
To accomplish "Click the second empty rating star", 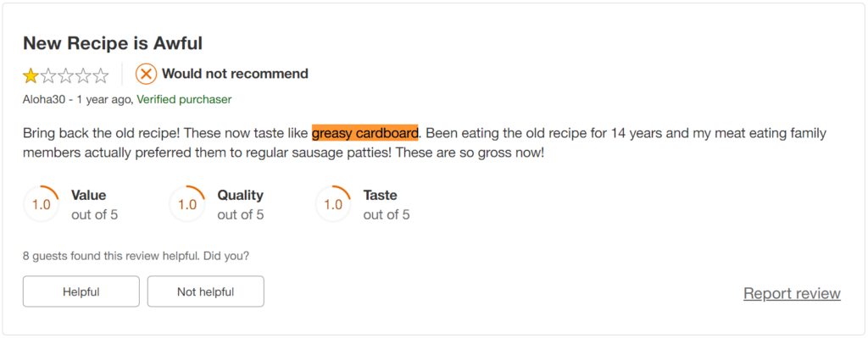I will pyautogui.click(x=48, y=75).
